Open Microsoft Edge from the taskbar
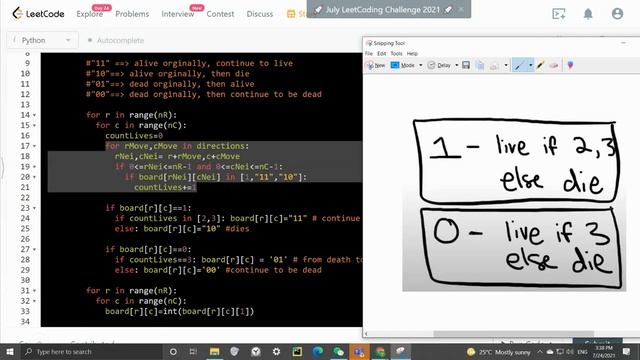Viewport: 640px width, 360px height. pos(318,351)
